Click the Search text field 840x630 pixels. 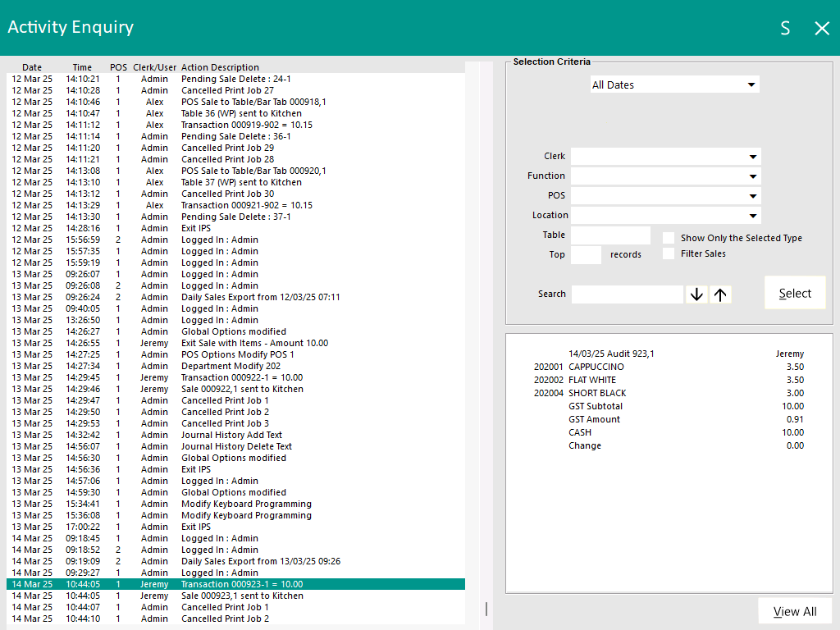point(627,294)
